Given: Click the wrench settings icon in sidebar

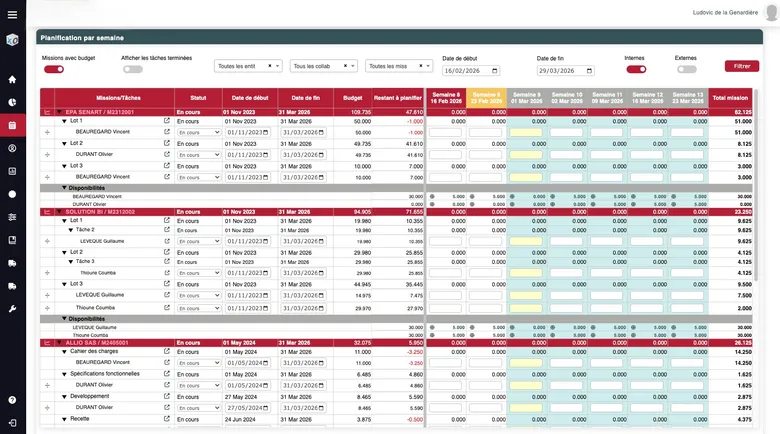Looking at the screenshot, I should pyautogui.click(x=12, y=309).
